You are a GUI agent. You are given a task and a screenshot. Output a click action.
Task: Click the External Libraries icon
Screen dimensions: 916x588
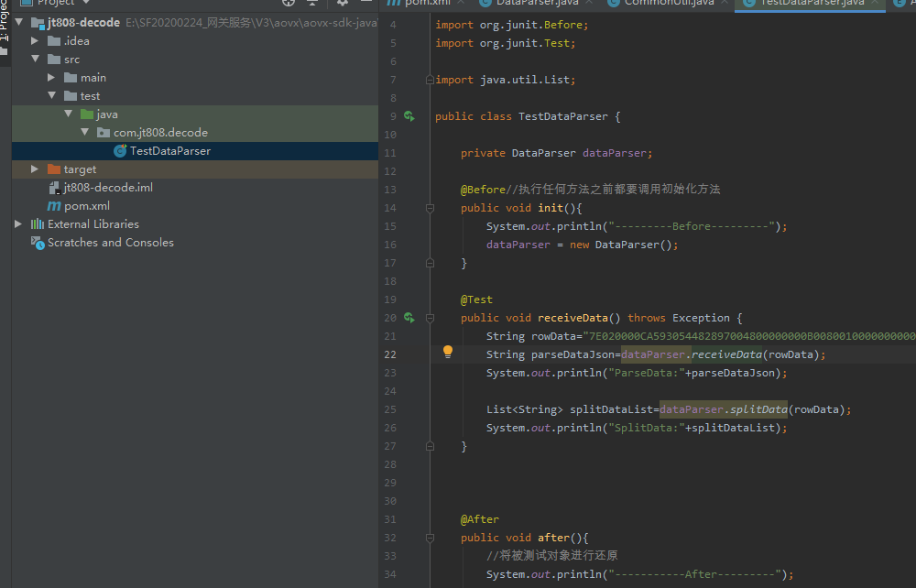[x=38, y=224]
